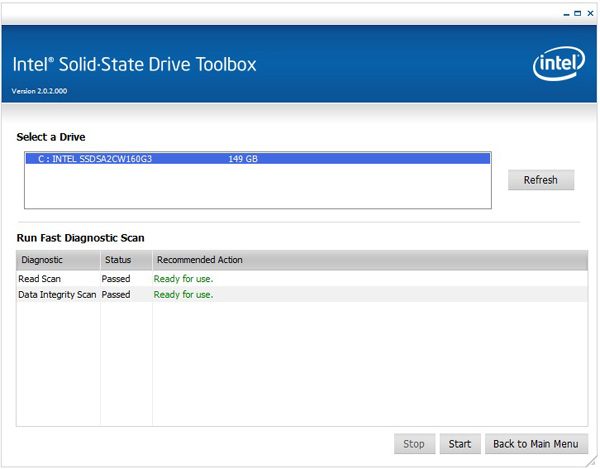
Task: Click the Select a Drive heading
Action: pyautogui.click(x=51, y=137)
